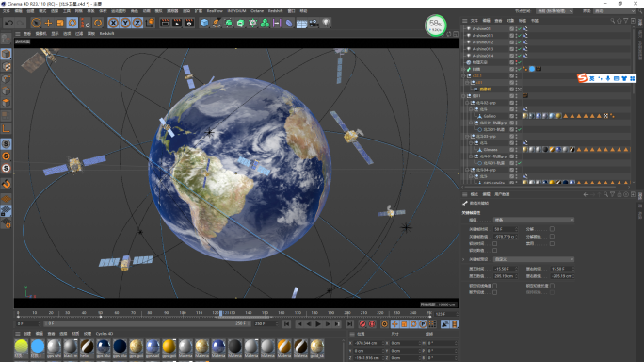Toggle the top-right checkbox beside key time
The image size is (644, 362).
point(552,229)
